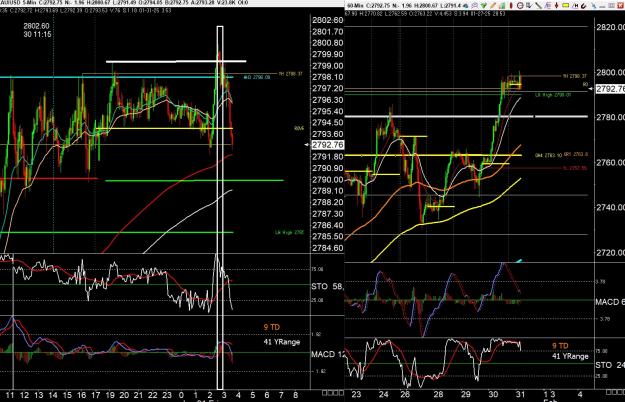Click the 2802.60 30 11:15 readout at top left

[x=37, y=30]
